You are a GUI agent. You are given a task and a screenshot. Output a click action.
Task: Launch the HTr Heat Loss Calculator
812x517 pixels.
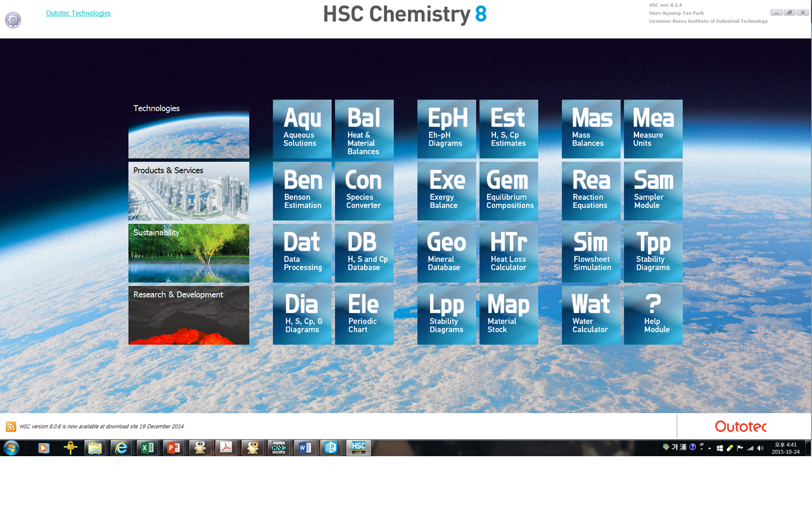(509, 253)
